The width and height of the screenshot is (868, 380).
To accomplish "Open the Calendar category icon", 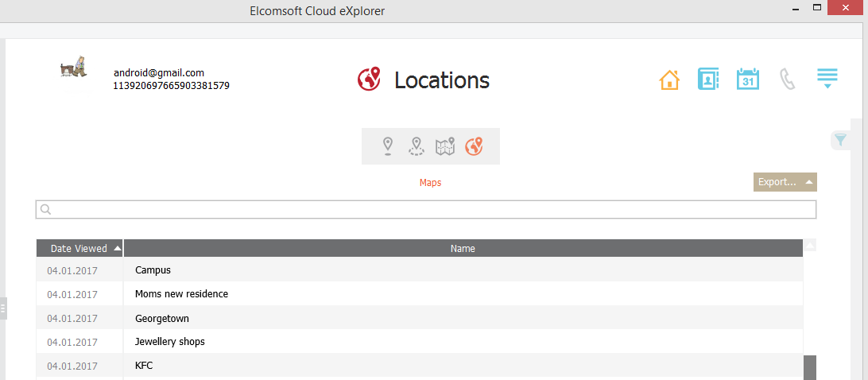I will (x=748, y=79).
